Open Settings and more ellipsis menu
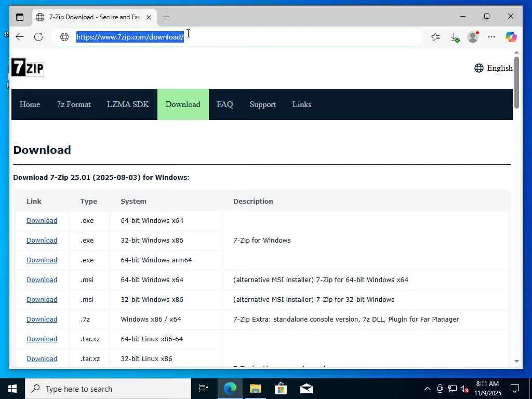The width and height of the screenshot is (532, 399). (x=491, y=37)
